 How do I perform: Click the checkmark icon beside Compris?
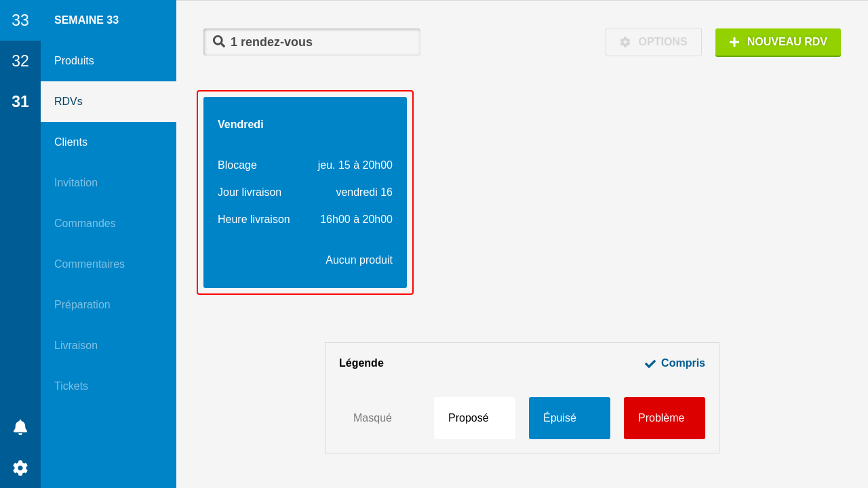[x=650, y=364]
